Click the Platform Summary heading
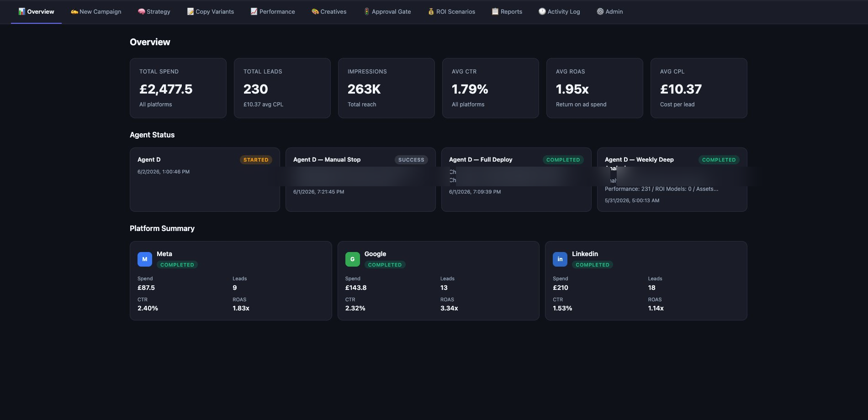This screenshot has width=868, height=420. point(162,228)
